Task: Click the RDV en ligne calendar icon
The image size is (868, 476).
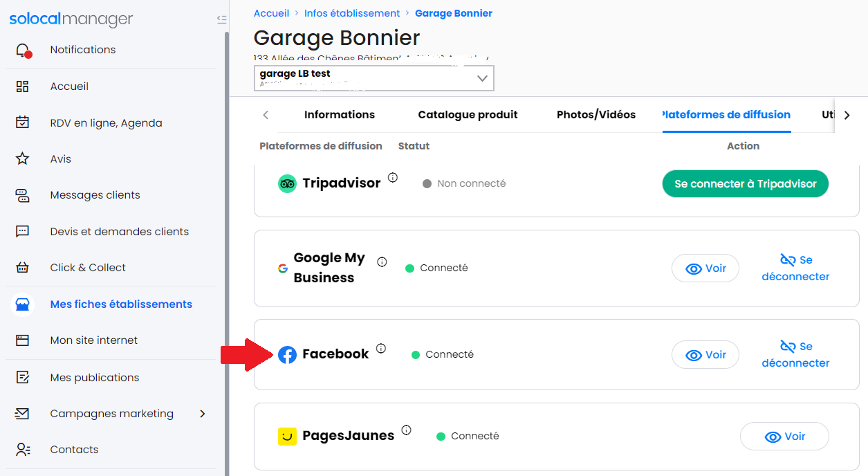Action: pyautogui.click(x=23, y=123)
